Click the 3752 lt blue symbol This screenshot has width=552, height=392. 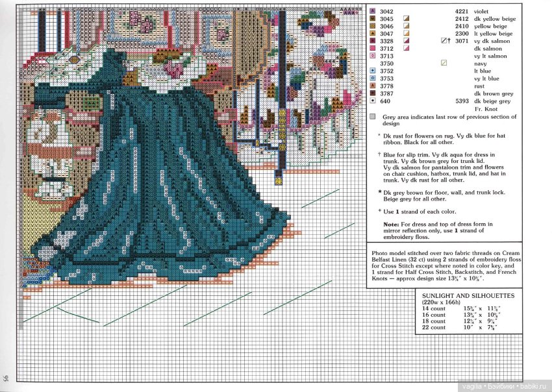click(x=371, y=71)
